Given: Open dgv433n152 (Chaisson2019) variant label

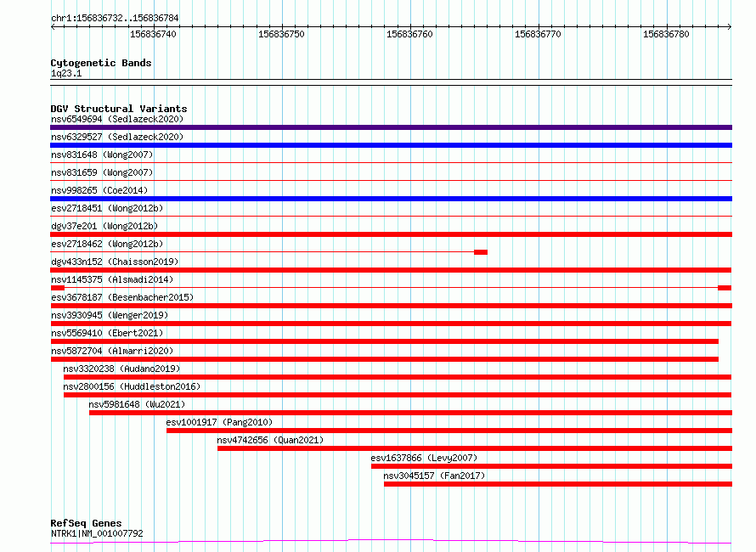Looking at the screenshot, I should point(115,262).
